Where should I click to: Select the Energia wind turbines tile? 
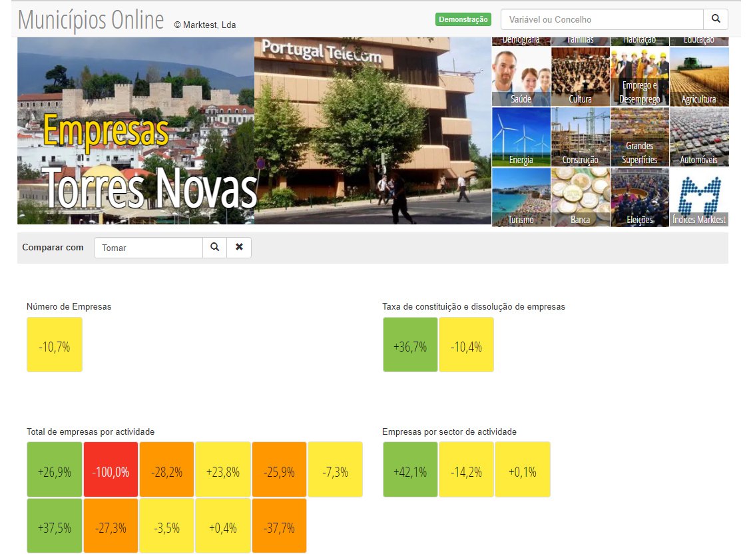[x=521, y=137]
